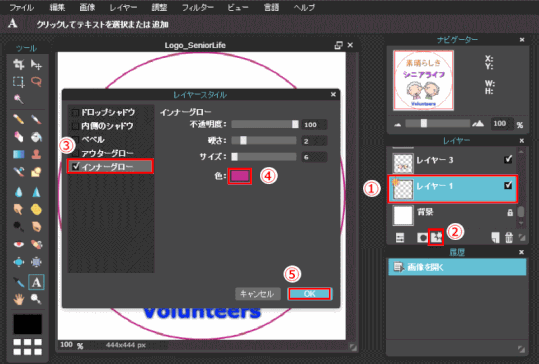The height and width of the screenshot is (364, 539).
Task: Select the Lasso tool
Action: tap(36, 82)
